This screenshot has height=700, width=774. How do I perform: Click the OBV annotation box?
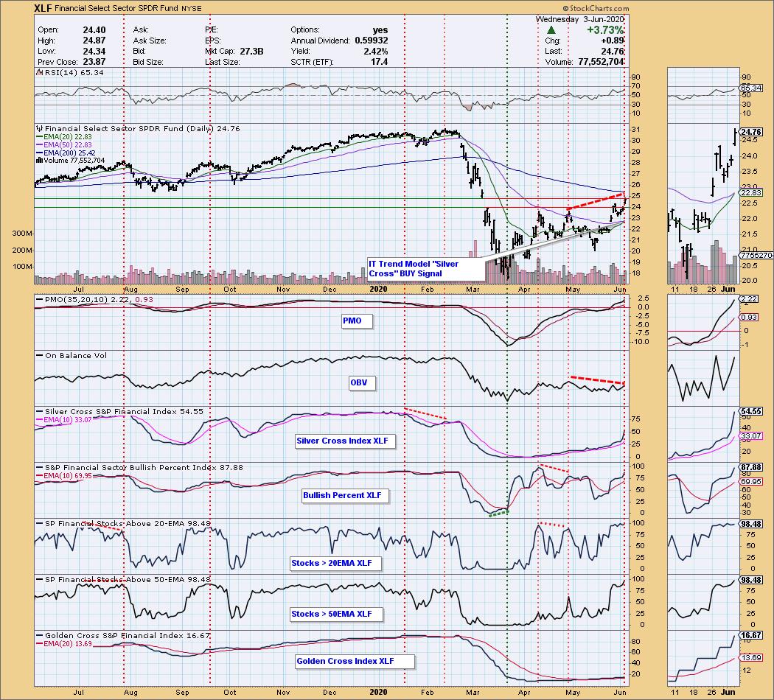(362, 383)
